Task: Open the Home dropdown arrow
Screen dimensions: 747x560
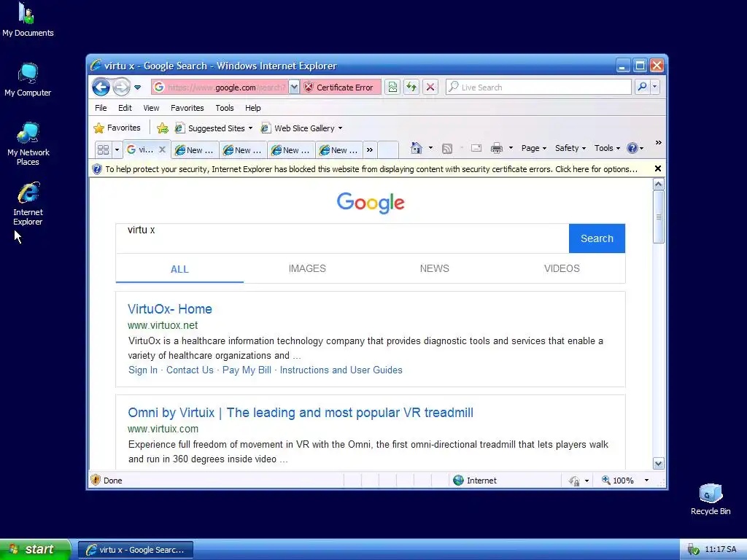Action: click(x=430, y=148)
